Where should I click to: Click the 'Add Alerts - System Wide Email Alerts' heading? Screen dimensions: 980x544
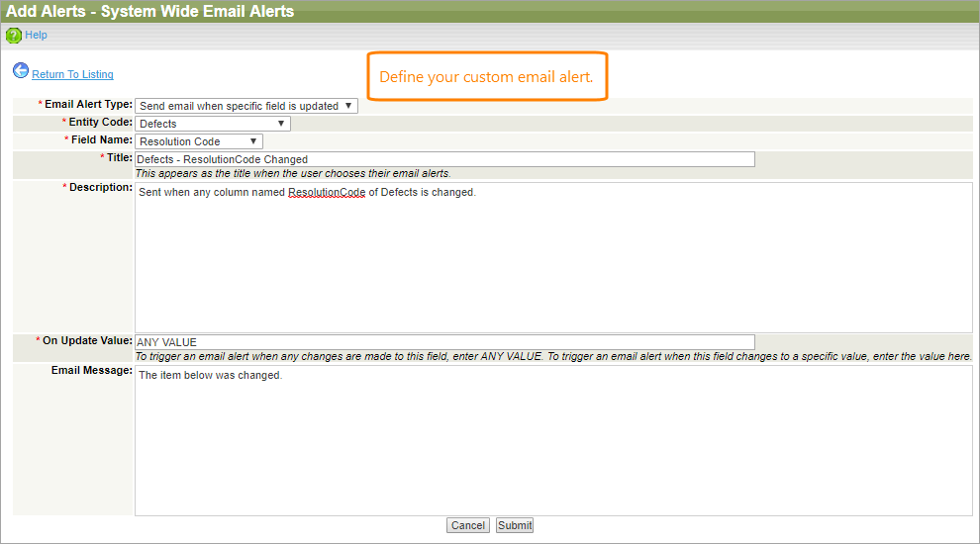pos(150,11)
